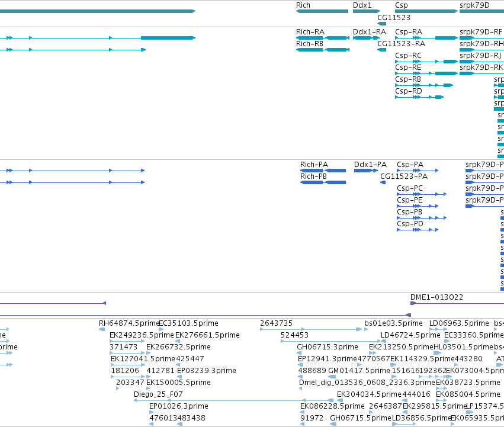504x427 pixels.
Task: Select the Csp-PE protein label
Action: point(409,200)
